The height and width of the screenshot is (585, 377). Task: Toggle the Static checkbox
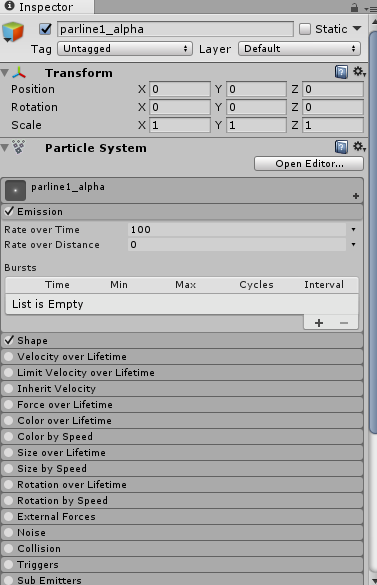tap(305, 29)
